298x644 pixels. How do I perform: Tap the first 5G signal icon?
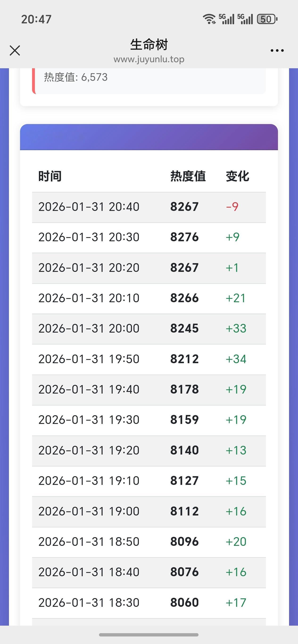(226, 19)
